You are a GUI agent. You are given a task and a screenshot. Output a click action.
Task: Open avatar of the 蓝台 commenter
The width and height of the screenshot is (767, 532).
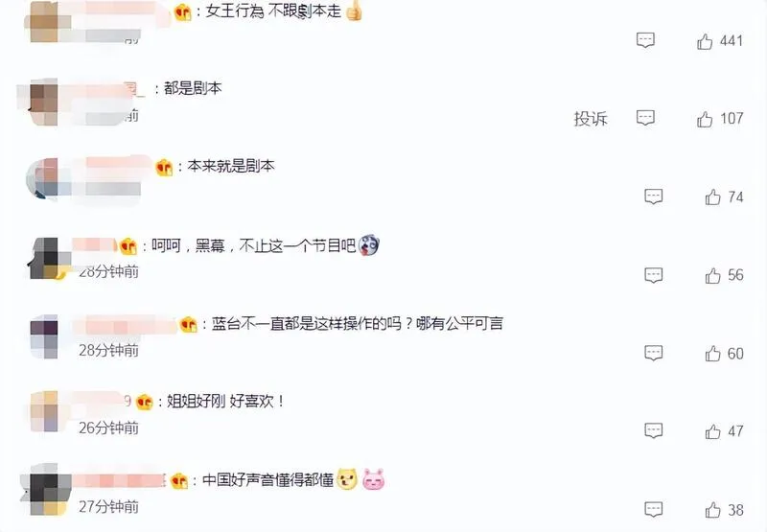(44, 338)
